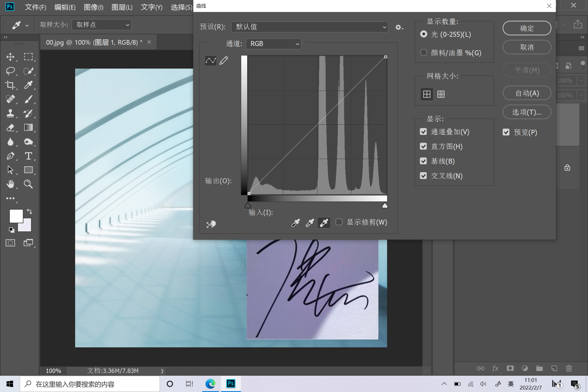The image size is (588, 392).
Task: Select the Pen tool
Action: tap(11, 156)
